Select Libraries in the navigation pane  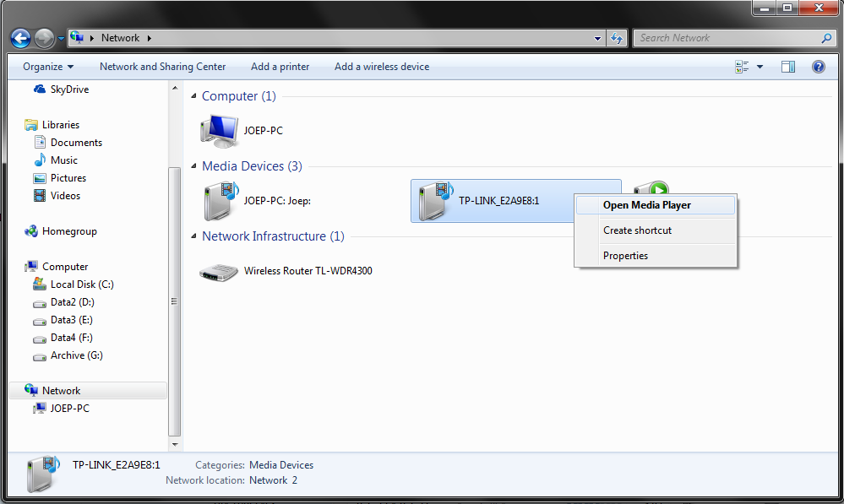pyautogui.click(x=61, y=125)
